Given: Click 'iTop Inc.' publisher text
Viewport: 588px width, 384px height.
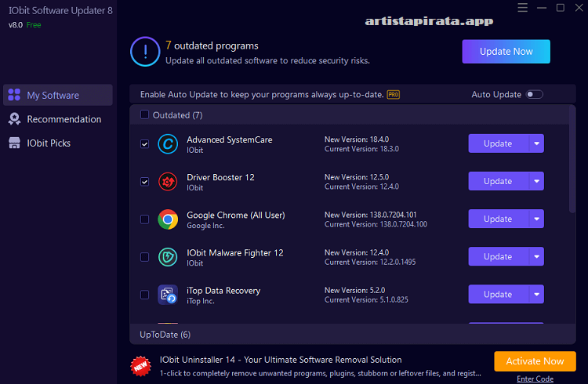Looking at the screenshot, I should pyautogui.click(x=201, y=301).
